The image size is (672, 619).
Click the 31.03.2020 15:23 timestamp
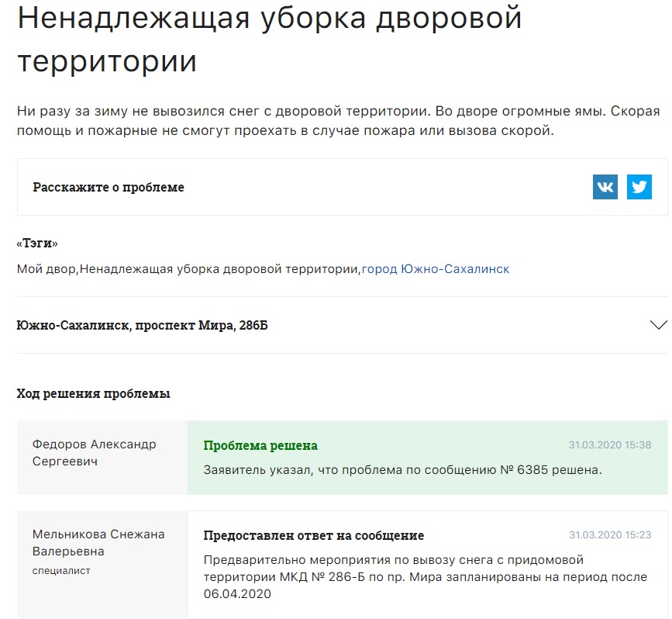pyautogui.click(x=609, y=535)
